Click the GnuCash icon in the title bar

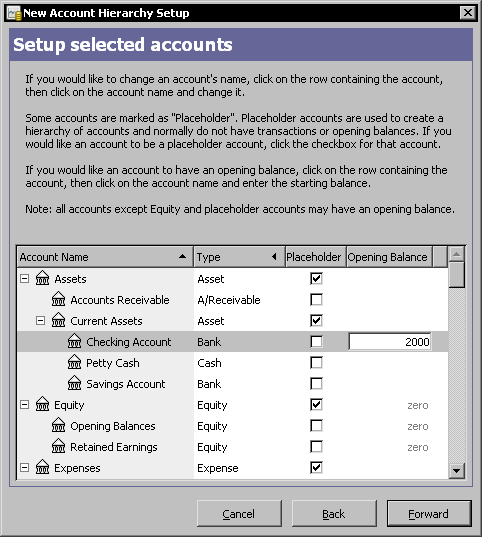pos(14,13)
